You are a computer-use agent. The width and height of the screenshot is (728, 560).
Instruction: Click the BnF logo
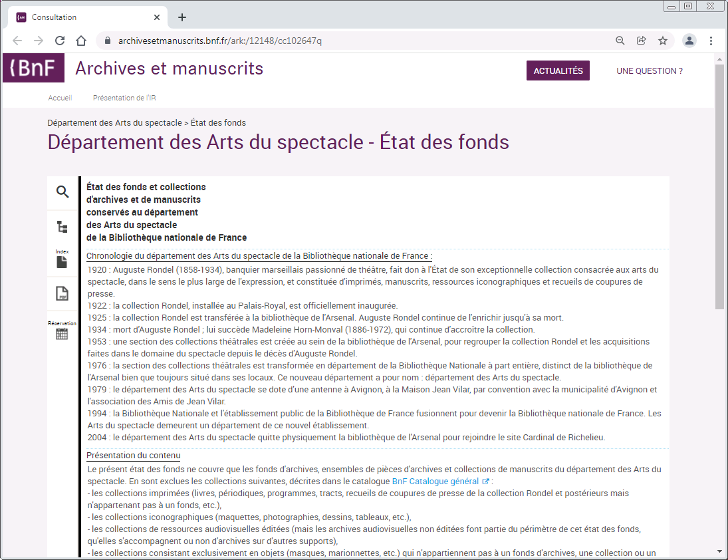click(x=33, y=68)
